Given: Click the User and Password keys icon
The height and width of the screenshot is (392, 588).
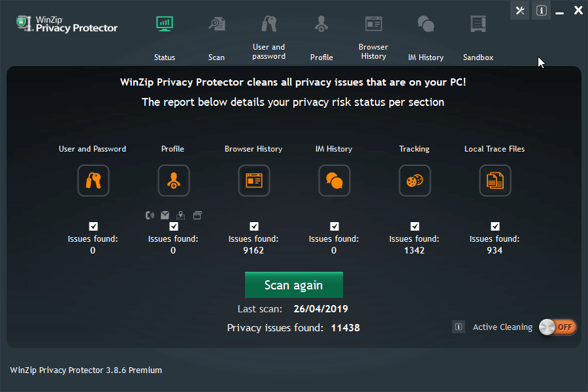Looking at the screenshot, I should click(x=93, y=180).
